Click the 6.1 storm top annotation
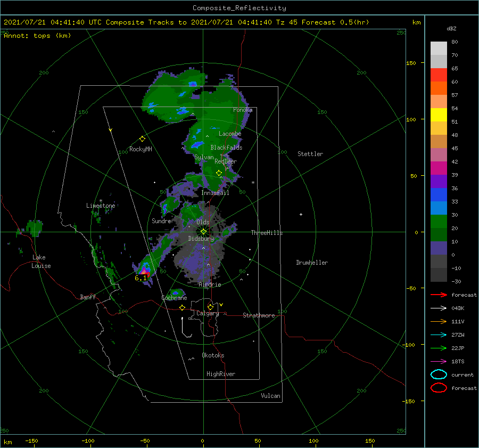 pos(141,278)
